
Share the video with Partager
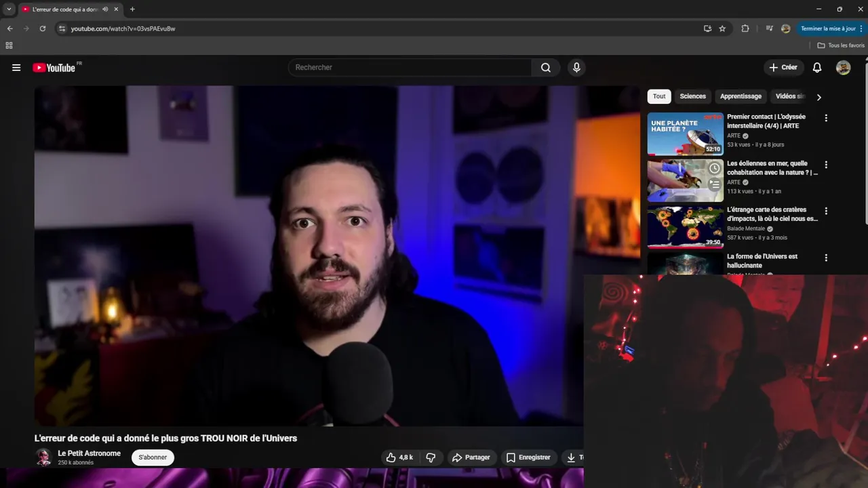click(471, 457)
